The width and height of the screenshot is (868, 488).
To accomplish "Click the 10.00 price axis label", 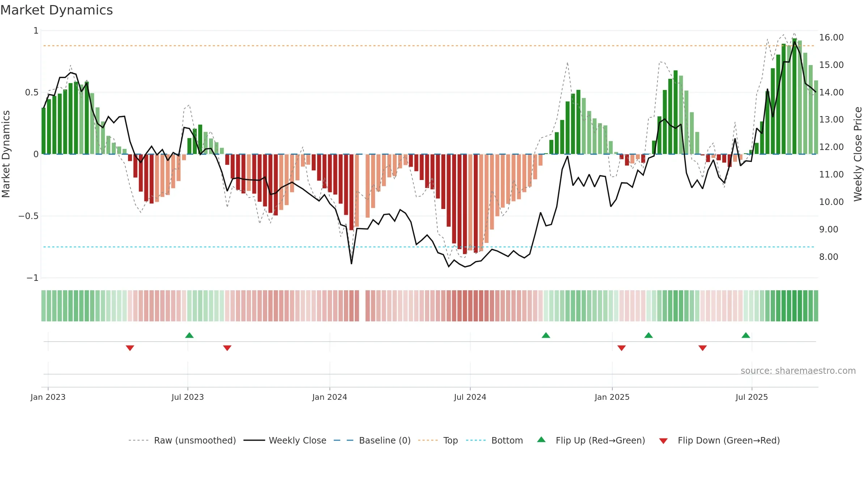I will (x=831, y=202).
